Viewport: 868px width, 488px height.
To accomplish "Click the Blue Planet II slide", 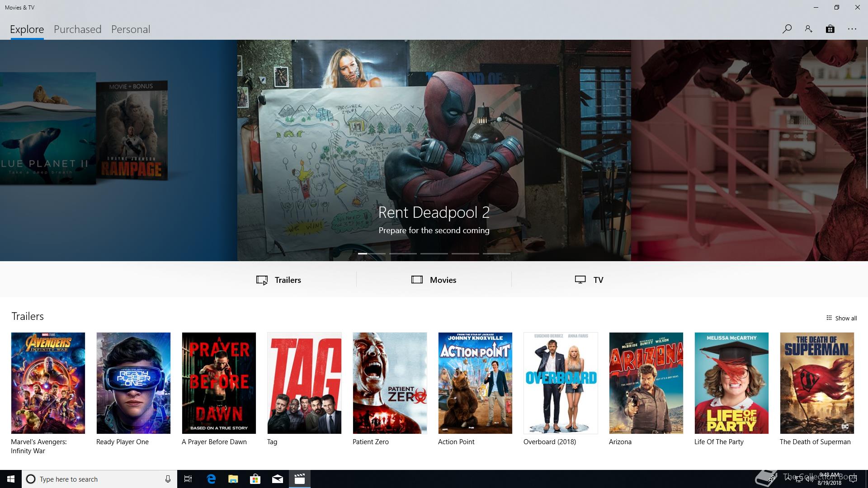I will [47, 128].
